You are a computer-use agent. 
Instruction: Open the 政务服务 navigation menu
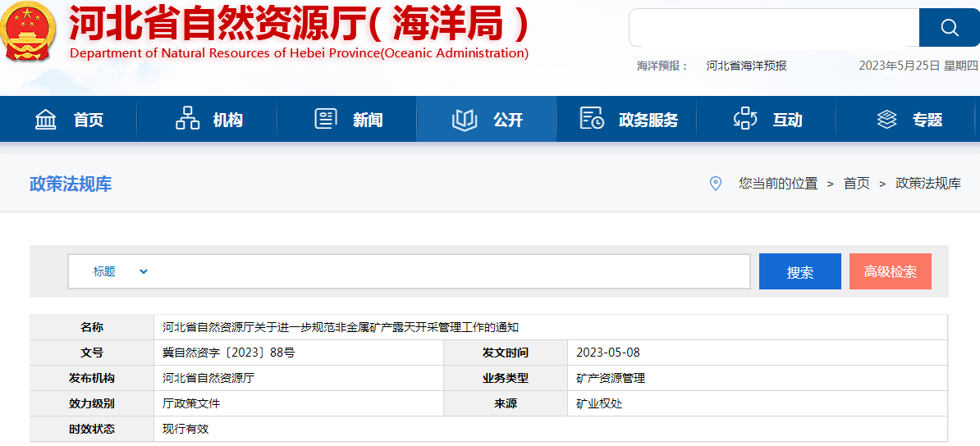coord(648,121)
